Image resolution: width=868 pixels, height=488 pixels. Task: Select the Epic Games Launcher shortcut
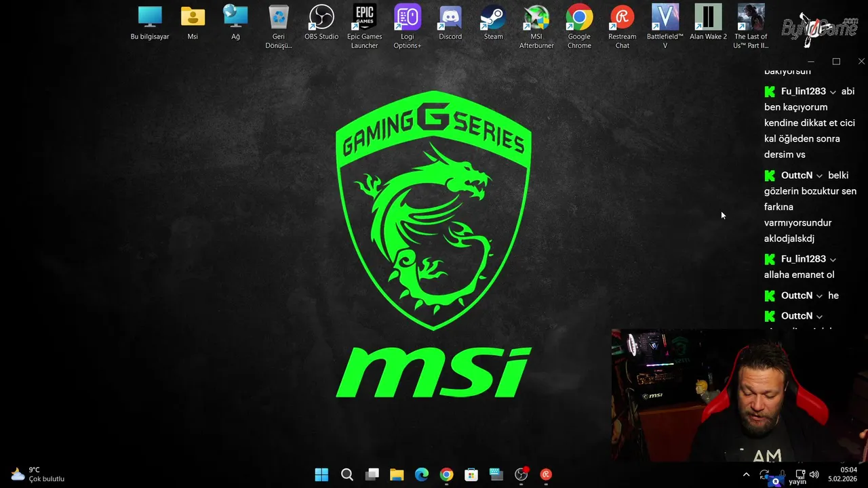click(x=365, y=27)
